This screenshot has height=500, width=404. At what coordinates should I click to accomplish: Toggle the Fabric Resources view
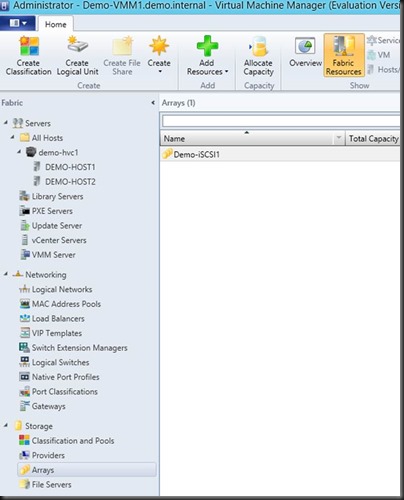click(344, 55)
